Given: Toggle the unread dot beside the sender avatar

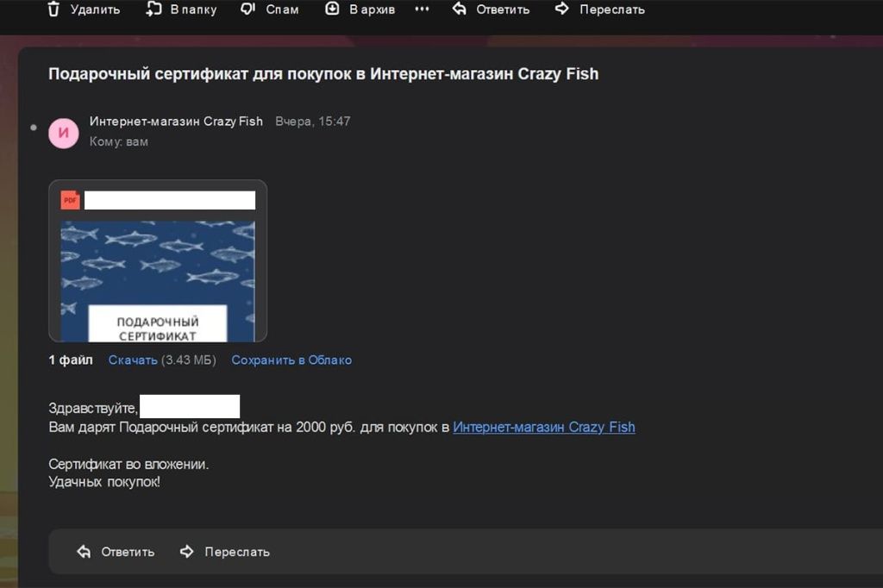Looking at the screenshot, I should pos(34,128).
